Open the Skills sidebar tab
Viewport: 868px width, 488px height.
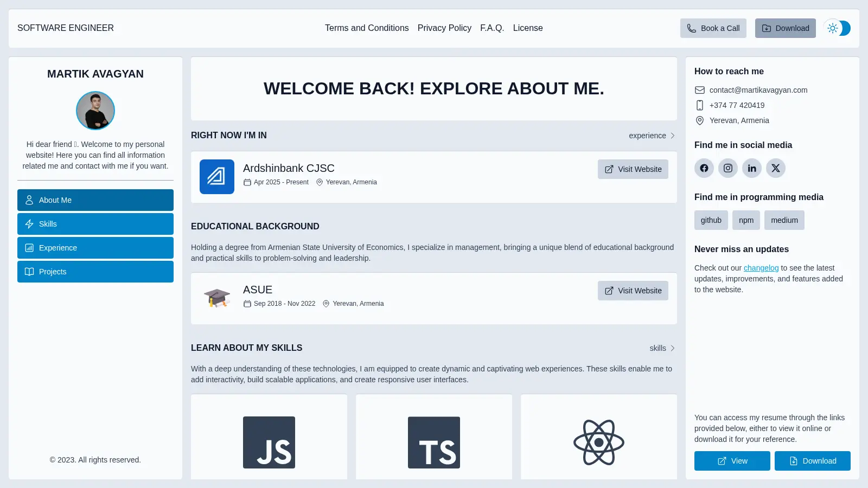coord(95,224)
